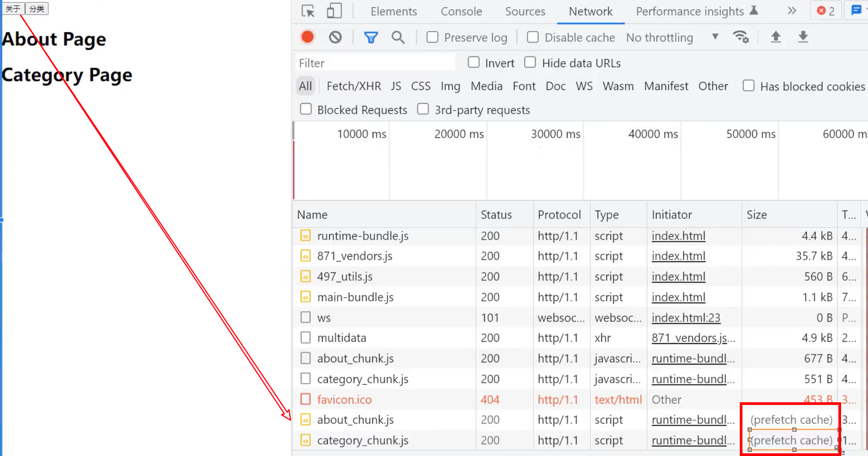Open network search magnifier

(398, 38)
